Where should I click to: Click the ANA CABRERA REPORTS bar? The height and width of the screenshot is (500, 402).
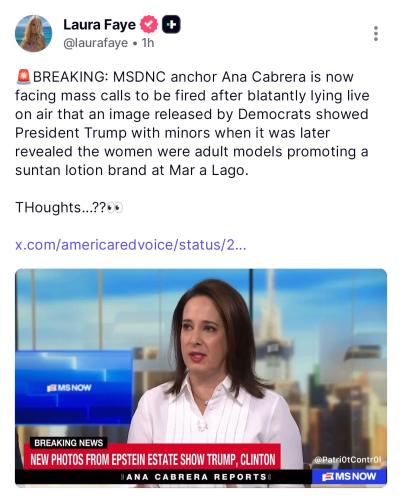click(x=197, y=477)
